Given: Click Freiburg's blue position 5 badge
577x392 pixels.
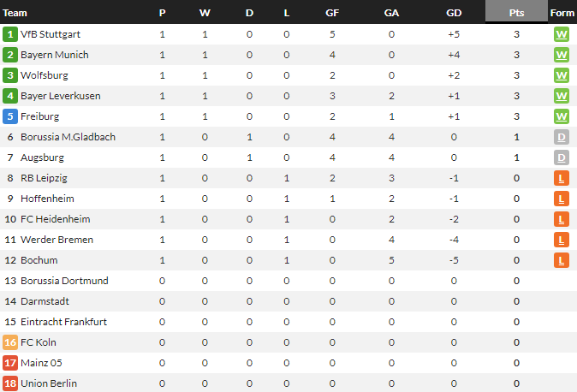Looking at the screenshot, I should (x=10, y=116).
